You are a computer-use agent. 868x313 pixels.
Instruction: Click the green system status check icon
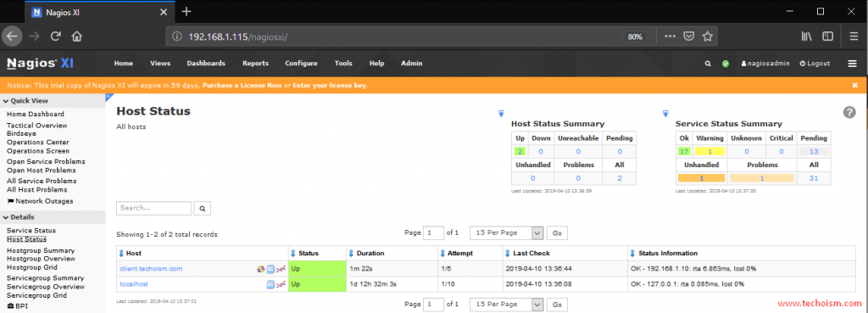click(726, 64)
